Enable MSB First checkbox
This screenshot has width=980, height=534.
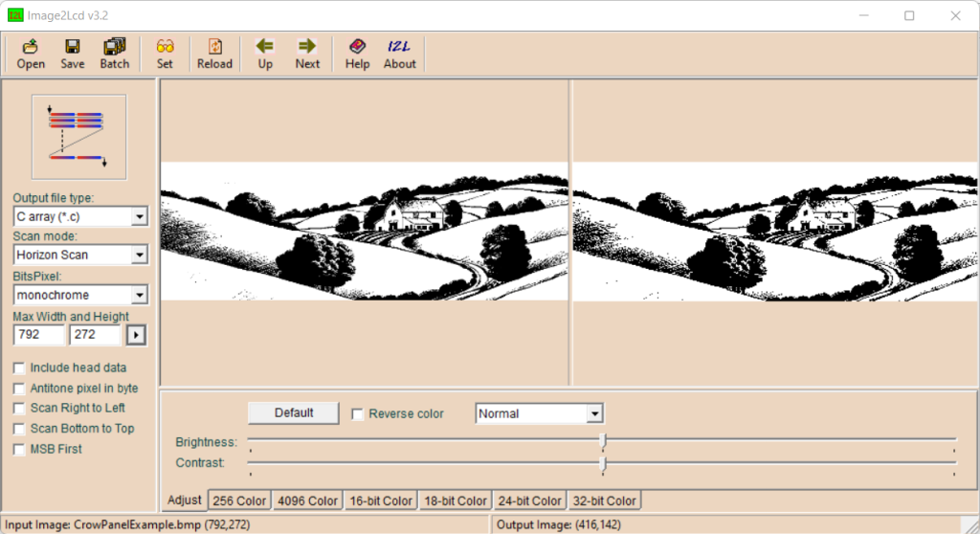click(x=19, y=450)
